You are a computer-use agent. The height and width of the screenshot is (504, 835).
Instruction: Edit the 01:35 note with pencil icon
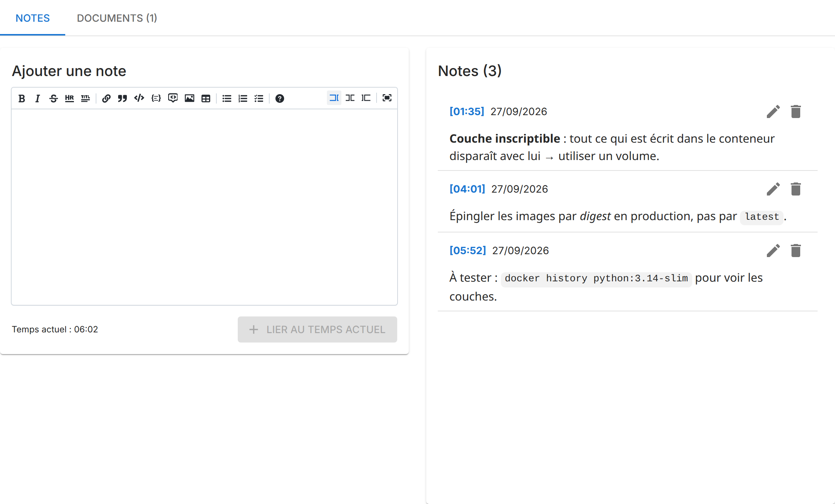tap(773, 112)
